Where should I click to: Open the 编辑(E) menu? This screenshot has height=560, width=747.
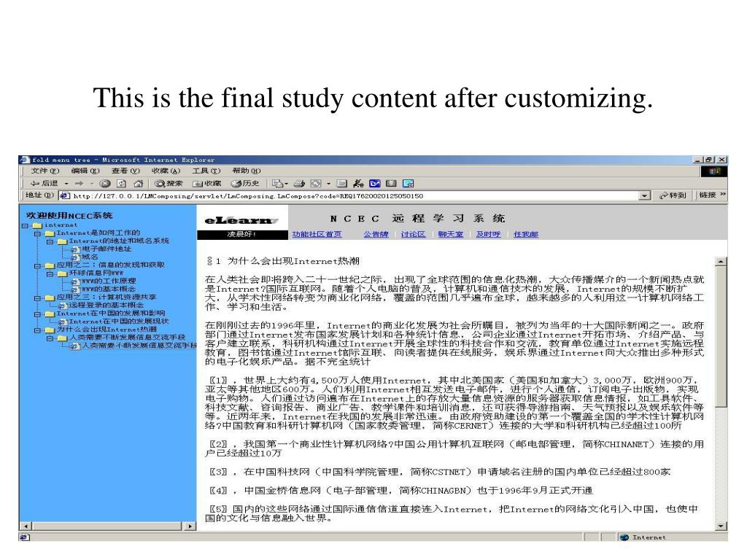coord(85,171)
